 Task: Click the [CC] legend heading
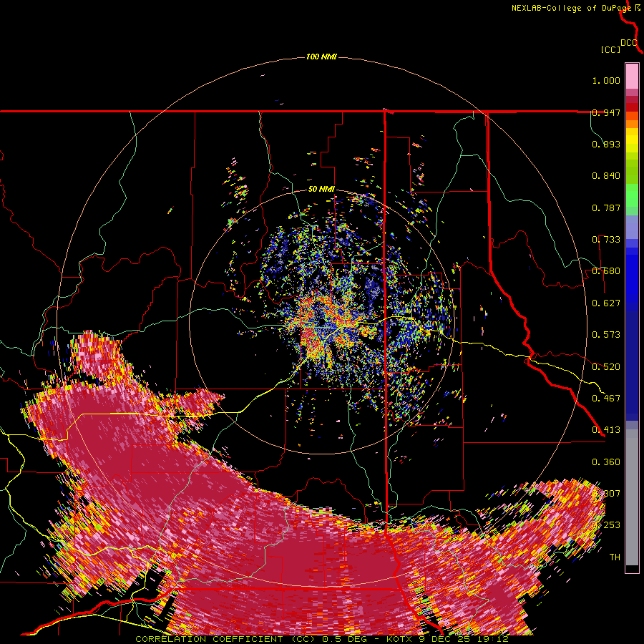point(611,49)
